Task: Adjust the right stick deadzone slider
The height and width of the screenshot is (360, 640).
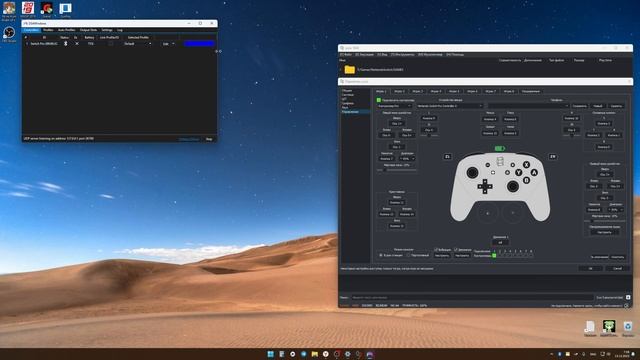Action: coord(604,221)
